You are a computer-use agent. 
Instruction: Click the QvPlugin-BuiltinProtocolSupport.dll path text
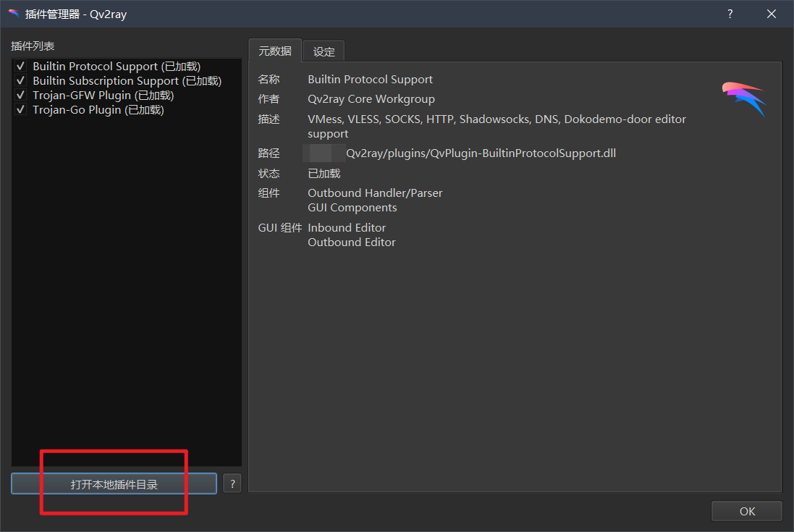pyautogui.click(x=481, y=153)
